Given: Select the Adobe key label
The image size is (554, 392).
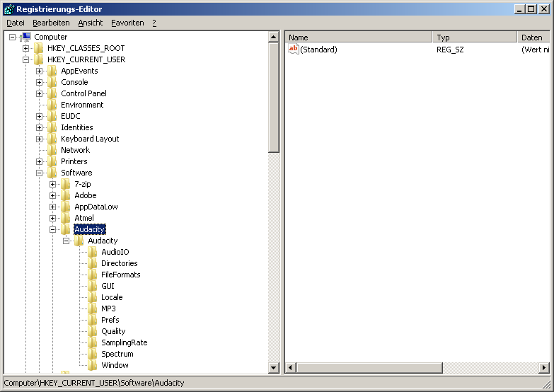Looking at the screenshot, I should point(86,195).
